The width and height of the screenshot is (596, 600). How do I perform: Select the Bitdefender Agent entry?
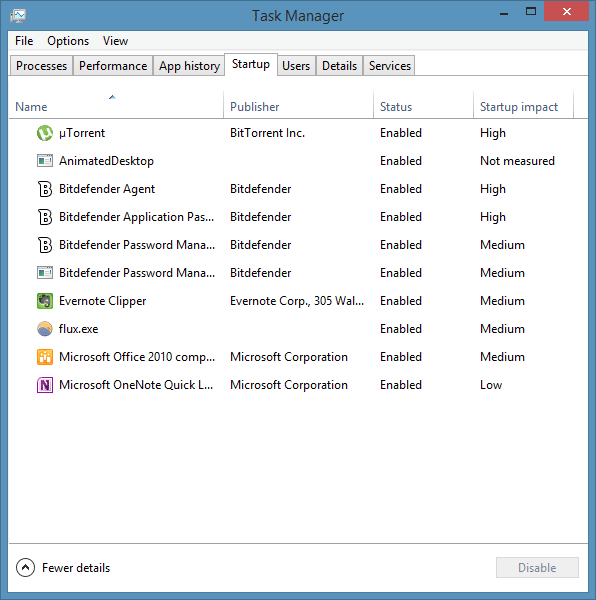click(x=107, y=189)
